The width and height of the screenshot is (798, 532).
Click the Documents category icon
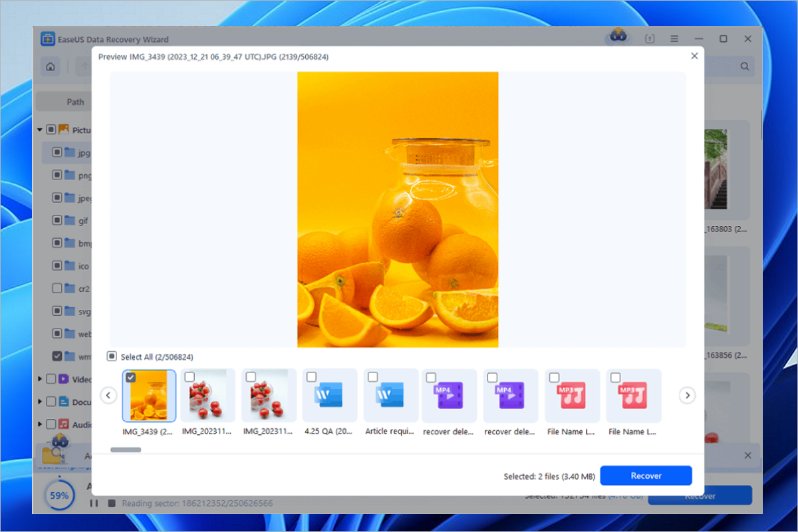(x=64, y=402)
